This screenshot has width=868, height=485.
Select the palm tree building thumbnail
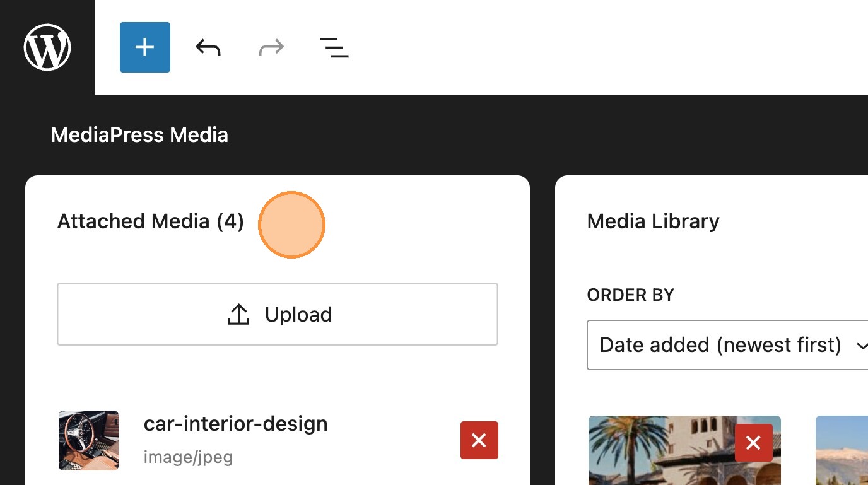(662, 454)
